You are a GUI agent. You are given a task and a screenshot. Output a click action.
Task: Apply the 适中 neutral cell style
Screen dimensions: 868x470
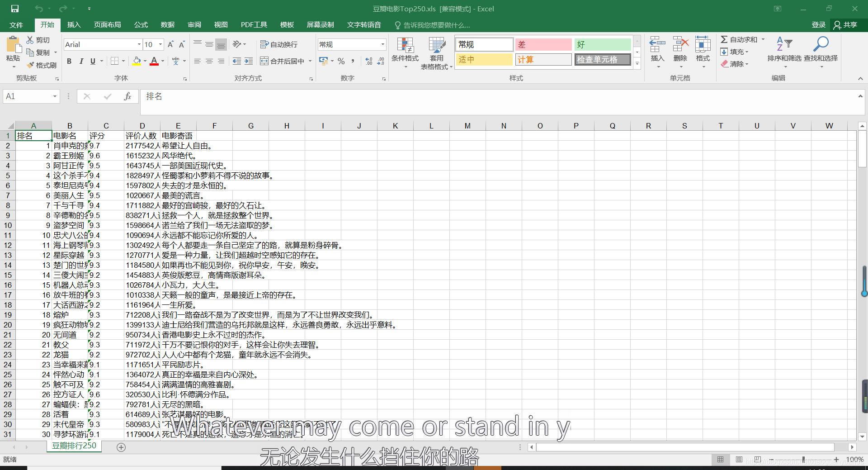pos(484,59)
